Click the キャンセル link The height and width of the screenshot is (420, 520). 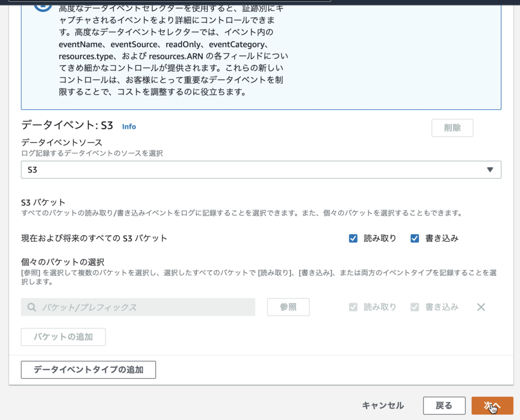point(383,405)
